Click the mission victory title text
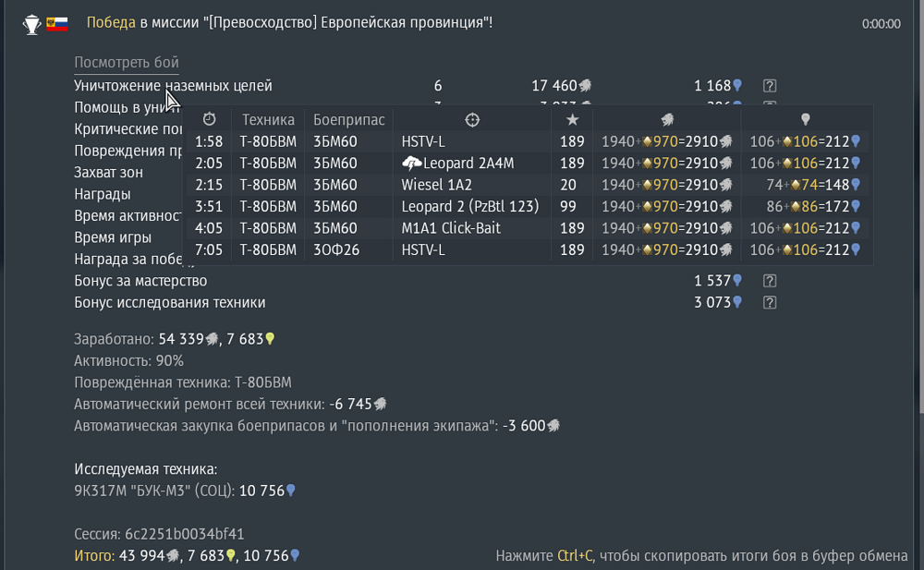924x570 pixels. coord(289,23)
